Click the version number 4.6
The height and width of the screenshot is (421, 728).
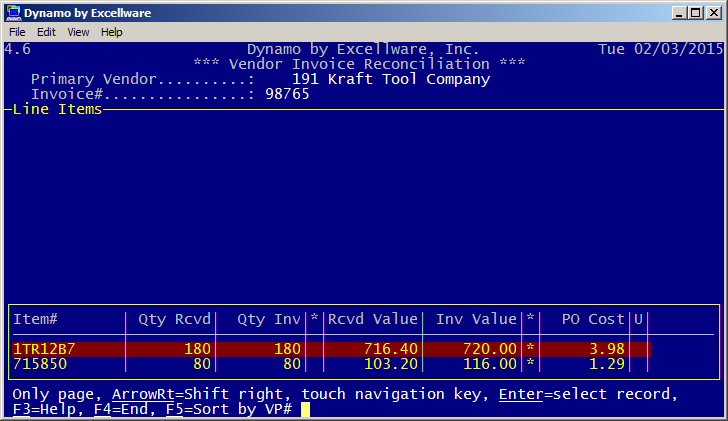click(x=17, y=49)
